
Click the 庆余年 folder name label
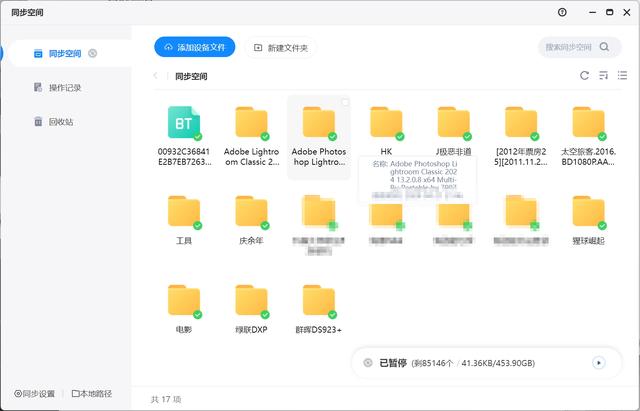click(251, 241)
